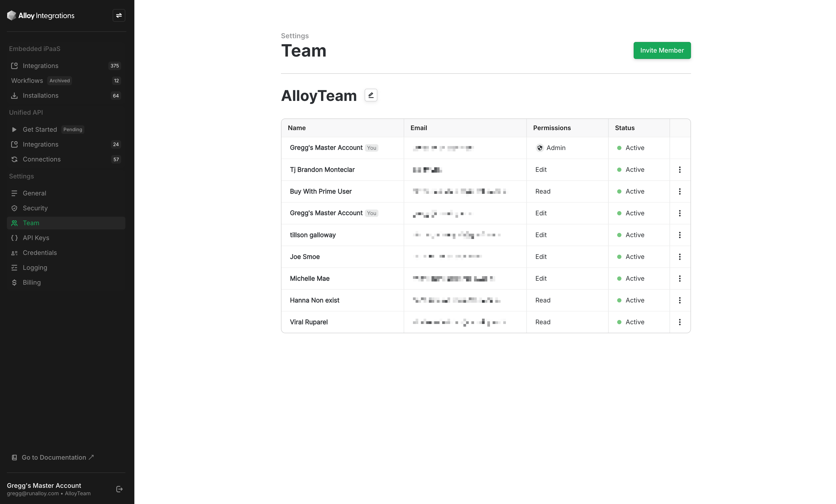
Task: Click the Invite Member button
Action: click(662, 50)
